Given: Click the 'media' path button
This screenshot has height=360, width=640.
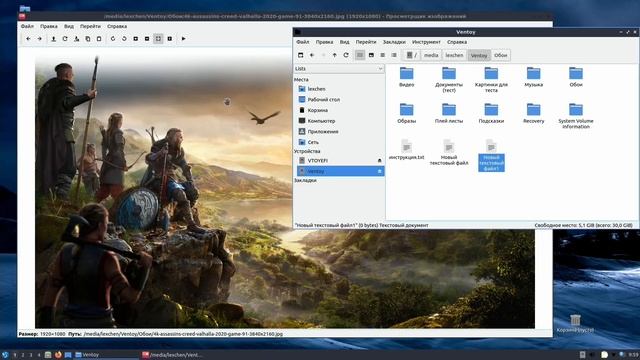Looking at the screenshot, I should (431, 55).
